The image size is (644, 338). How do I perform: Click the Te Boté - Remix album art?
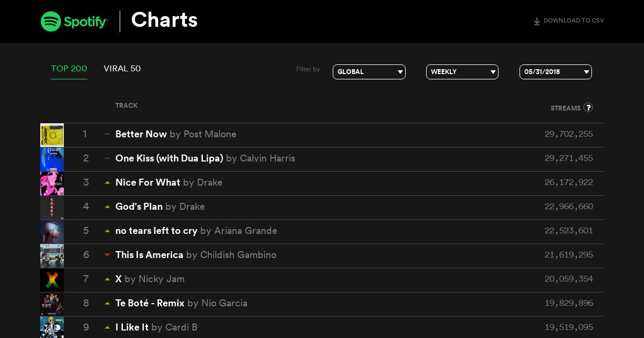tap(52, 304)
